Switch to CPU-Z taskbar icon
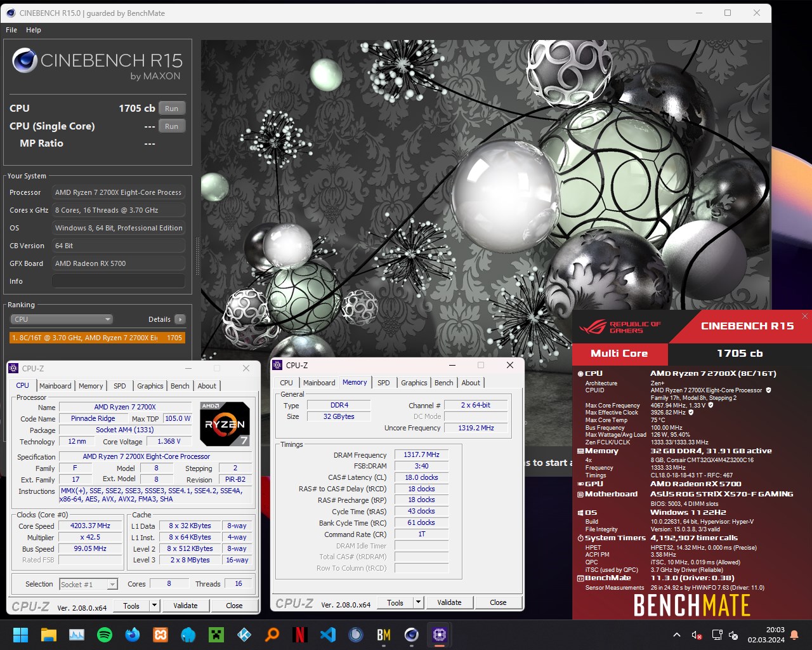This screenshot has width=812, height=650. [x=440, y=634]
